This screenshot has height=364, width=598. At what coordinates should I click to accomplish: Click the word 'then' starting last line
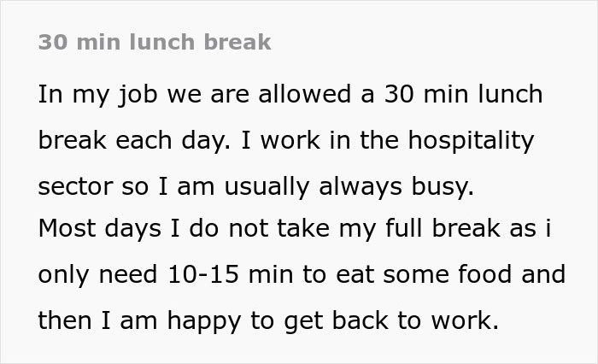pyautogui.click(x=62, y=320)
